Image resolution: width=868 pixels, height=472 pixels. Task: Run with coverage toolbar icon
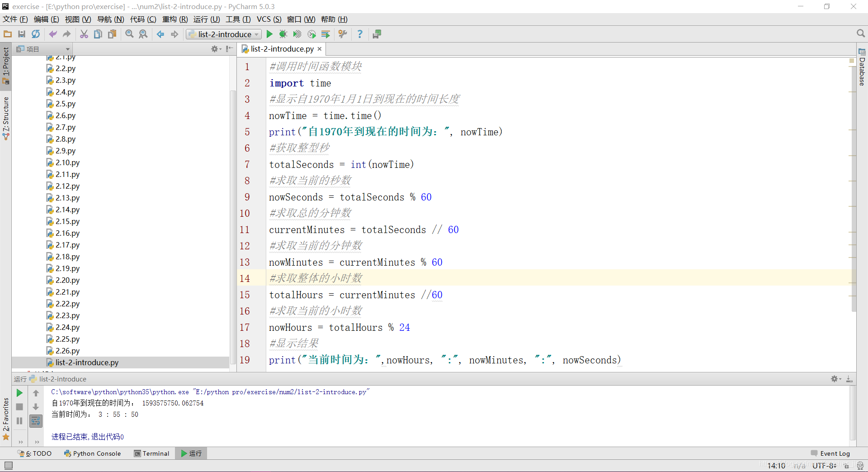tap(297, 34)
